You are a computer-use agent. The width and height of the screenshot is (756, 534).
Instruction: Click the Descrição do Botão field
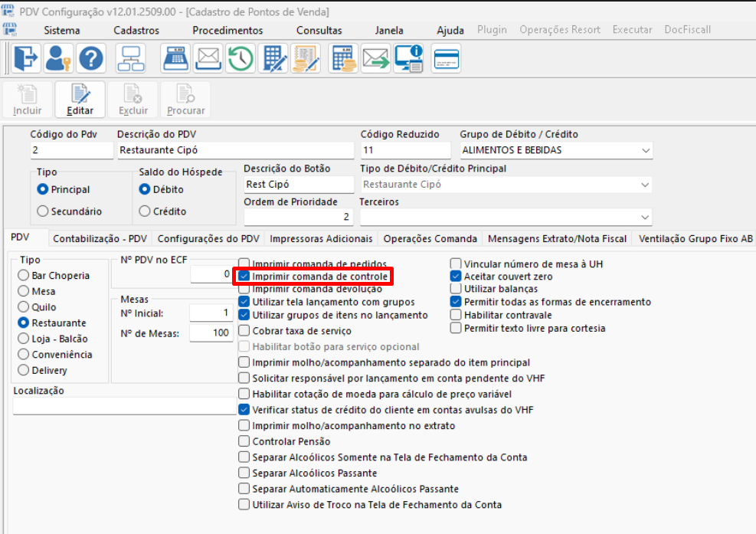[299, 185]
